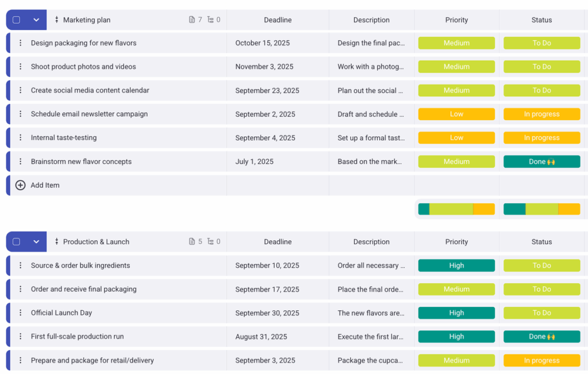
Task: Click the Deadline column header in Marketing plan
Action: (x=278, y=20)
